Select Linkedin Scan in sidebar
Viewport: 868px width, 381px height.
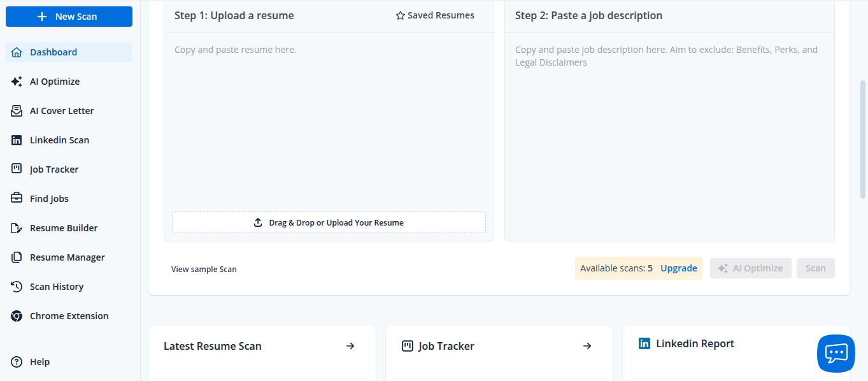[69, 140]
